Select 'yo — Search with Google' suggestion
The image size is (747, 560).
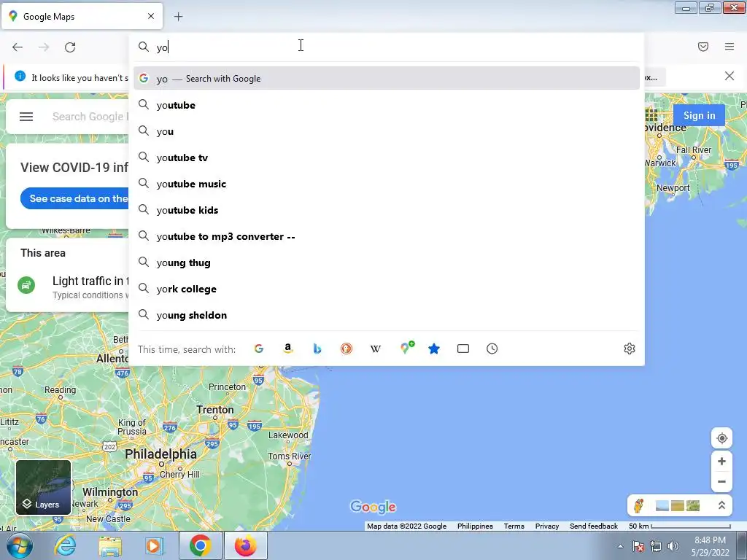click(387, 78)
